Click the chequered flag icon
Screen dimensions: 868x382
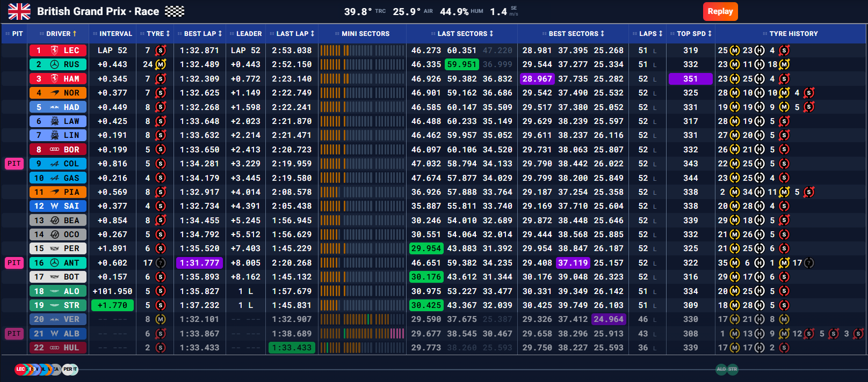[x=174, y=11]
